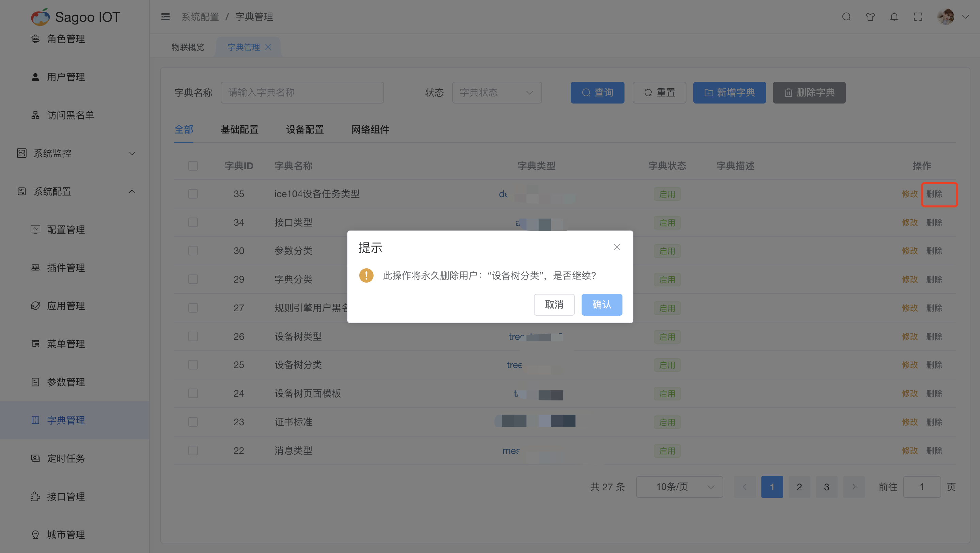980x553 pixels.
Task: Click the previous page arrow
Action: point(744,487)
